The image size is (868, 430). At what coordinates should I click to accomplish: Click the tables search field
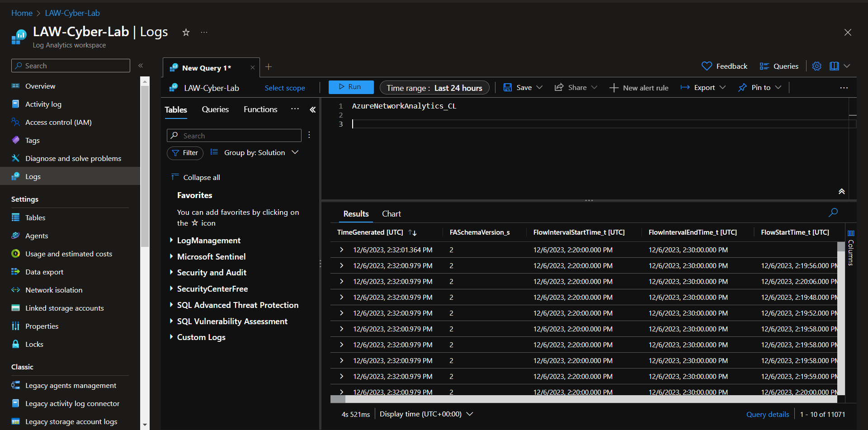(x=234, y=136)
